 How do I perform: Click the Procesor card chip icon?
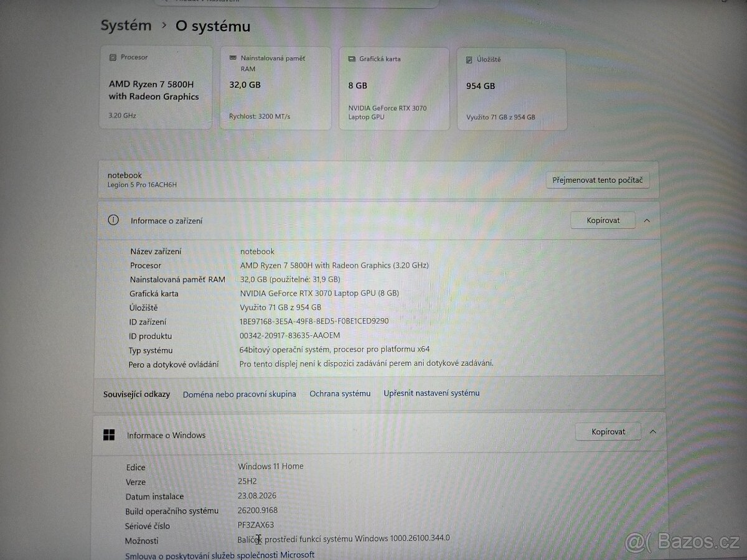tap(113, 57)
